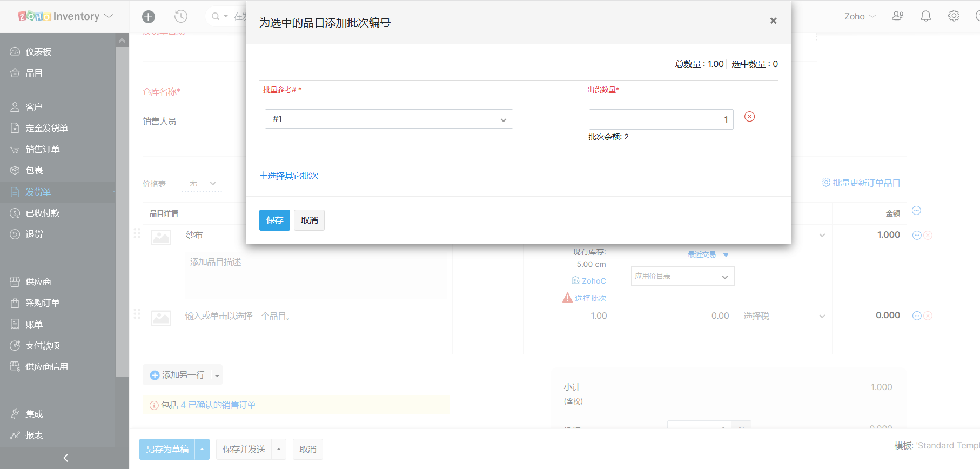Image resolution: width=980 pixels, height=469 pixels.
Task: Click the 保存 button in dialog
Action: pyautogui.click(x=274, y=220)
